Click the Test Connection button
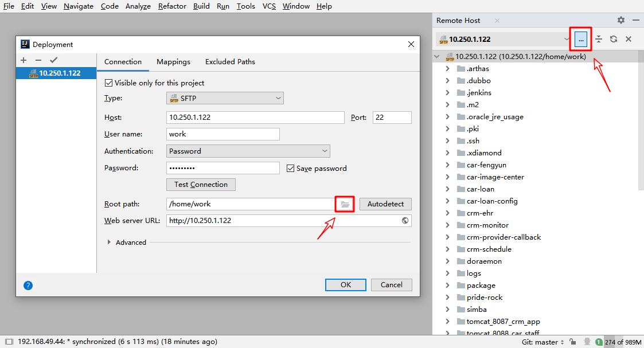Image resolution: width=644 pixels, height=348 pixels. coord(201,185)
